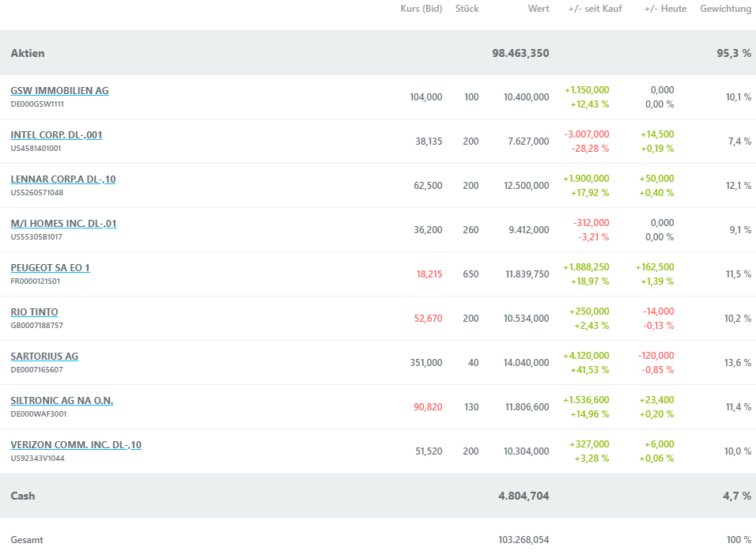Click ISIN DE0007165607 under Sartorius

[37, 370]
